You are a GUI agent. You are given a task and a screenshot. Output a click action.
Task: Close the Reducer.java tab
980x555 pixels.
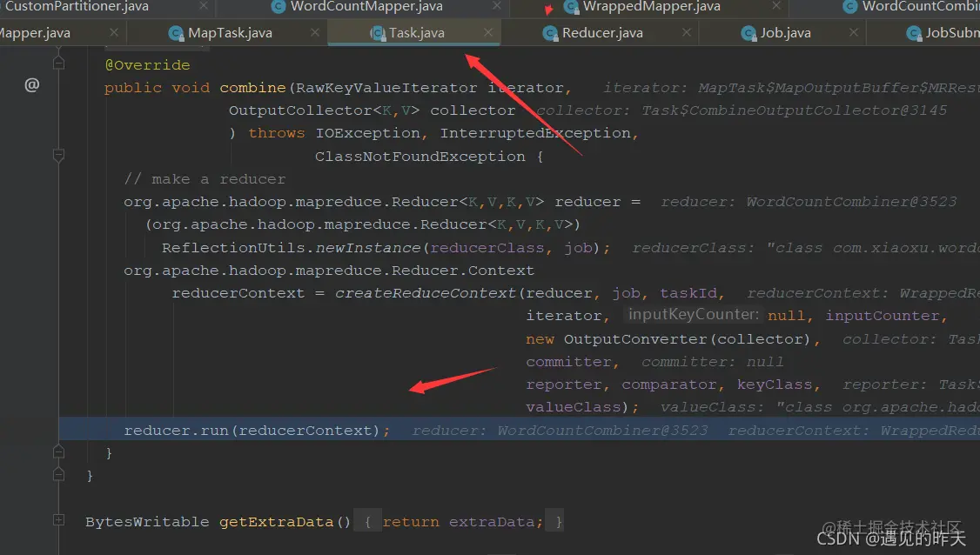(686, 32)
